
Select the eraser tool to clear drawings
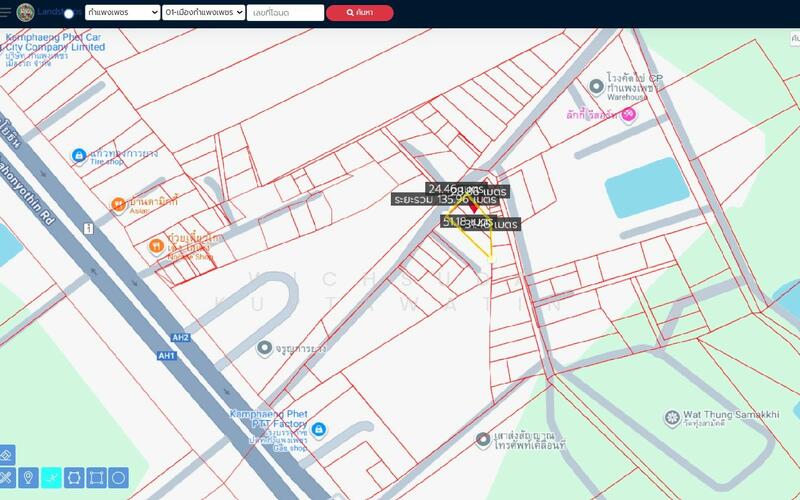(x=6, y=454)
